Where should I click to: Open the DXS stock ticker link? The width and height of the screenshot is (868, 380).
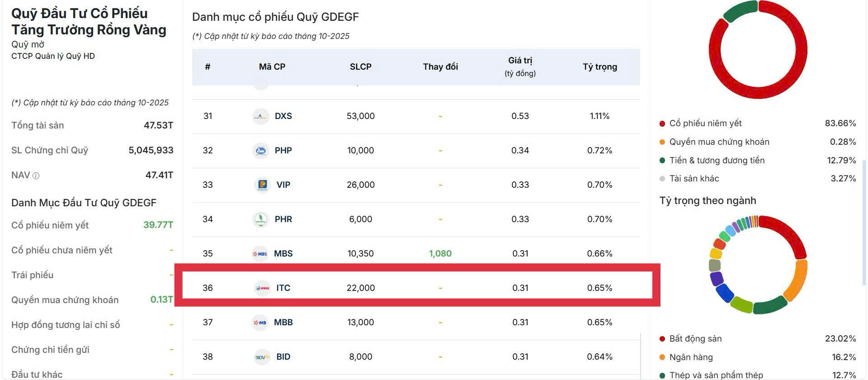point(283,116)
